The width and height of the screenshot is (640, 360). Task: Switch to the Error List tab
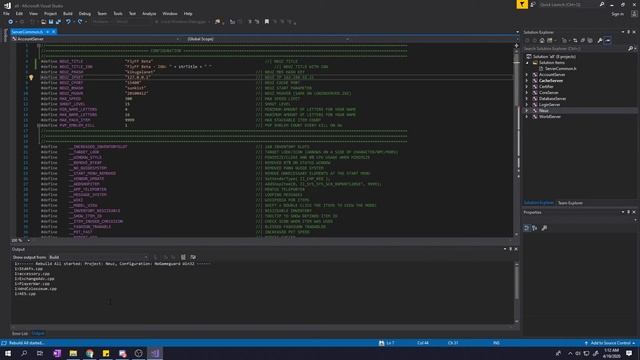click(20, 333)
